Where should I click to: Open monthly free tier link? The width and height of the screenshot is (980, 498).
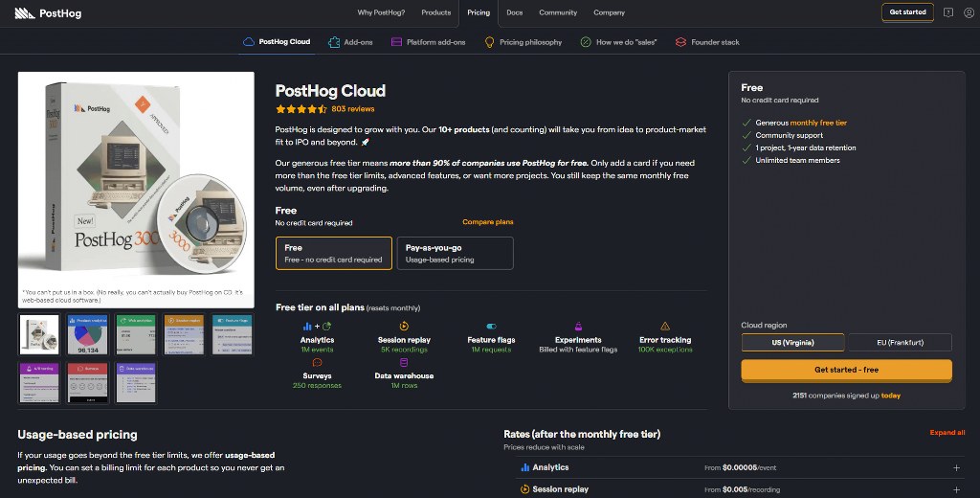click(819, 123)
